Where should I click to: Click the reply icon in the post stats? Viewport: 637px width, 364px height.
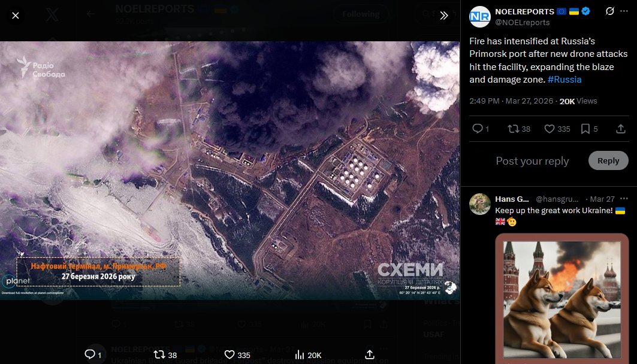pos(478,129)
